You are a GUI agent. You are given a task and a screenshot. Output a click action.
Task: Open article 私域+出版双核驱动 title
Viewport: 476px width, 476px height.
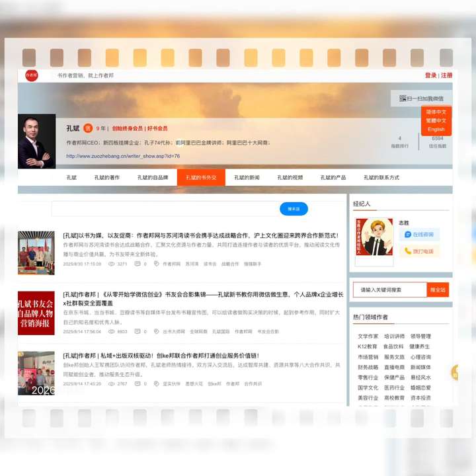pyautogui.click(x=161, y=356)
